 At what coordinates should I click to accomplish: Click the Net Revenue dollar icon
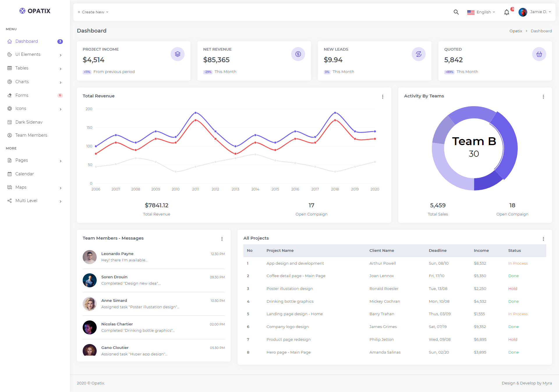click(x=298, y=54)
